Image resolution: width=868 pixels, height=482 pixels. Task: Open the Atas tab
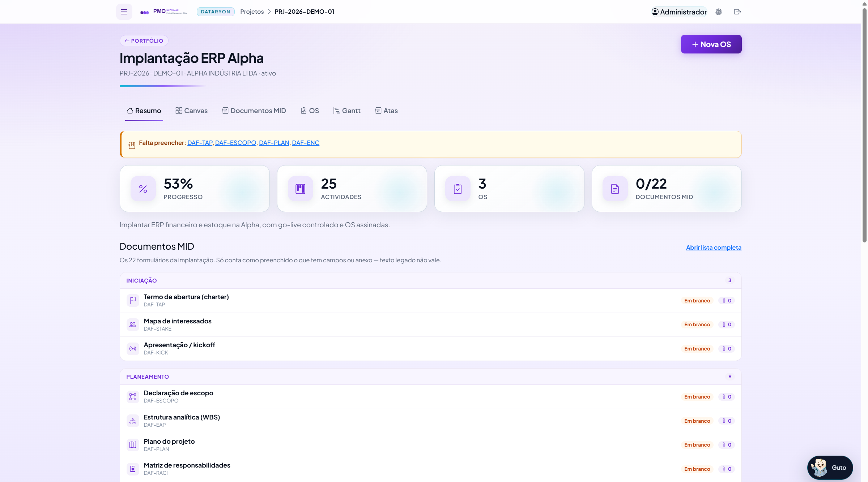point(386,111)
